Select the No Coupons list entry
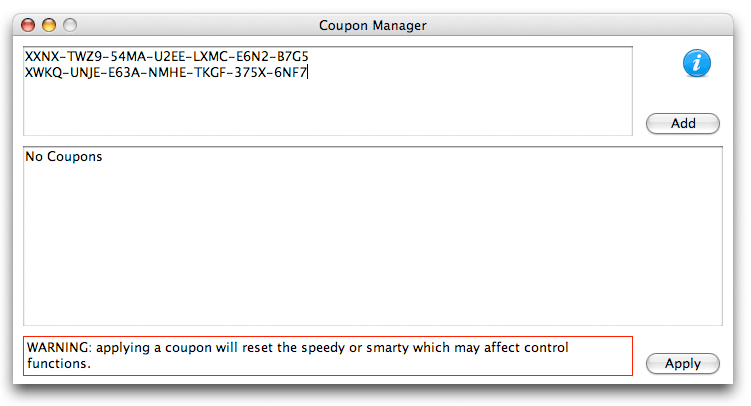751x406 pixels. [x=64, y=157]
